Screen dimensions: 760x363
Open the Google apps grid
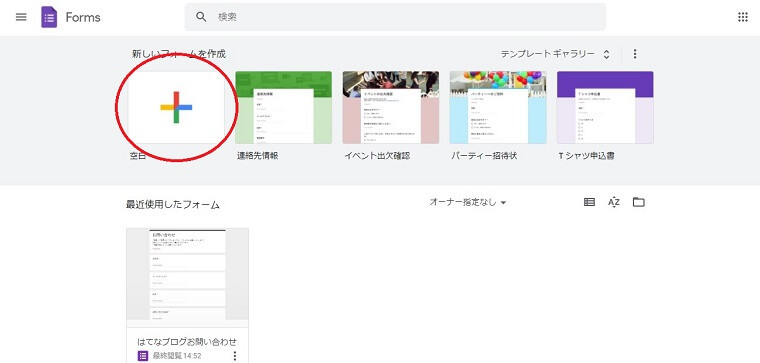tap(743, 17)
